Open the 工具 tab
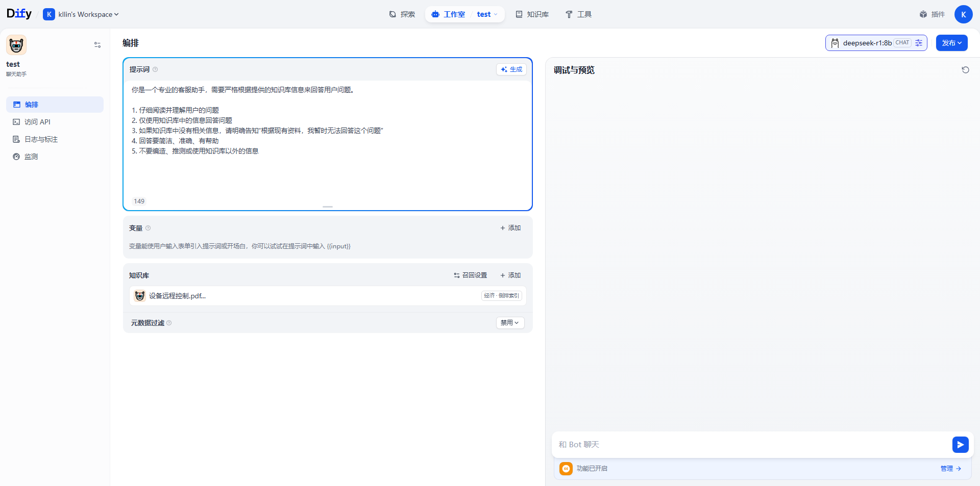 tap(578, 14)
